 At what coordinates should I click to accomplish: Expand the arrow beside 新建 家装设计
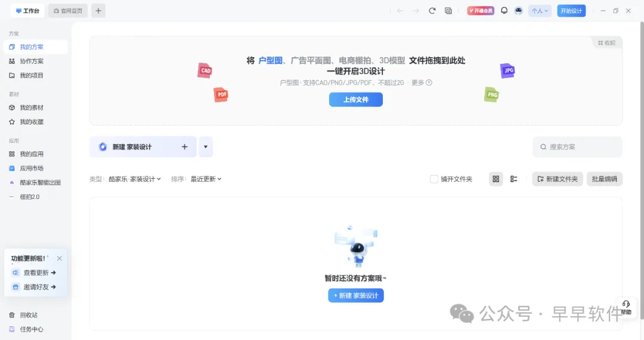pyautogui.click(x=206, y=147)
